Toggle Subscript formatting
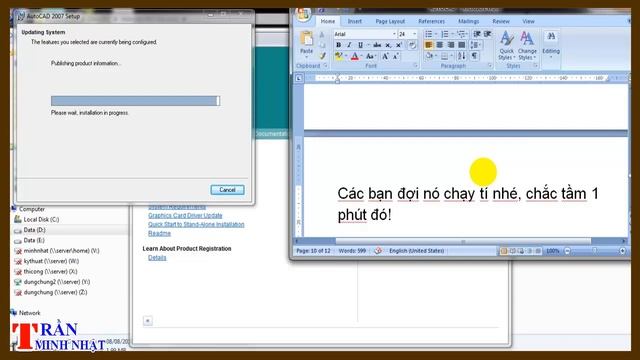Screen dimensions: 640x360 coord(388,45)
